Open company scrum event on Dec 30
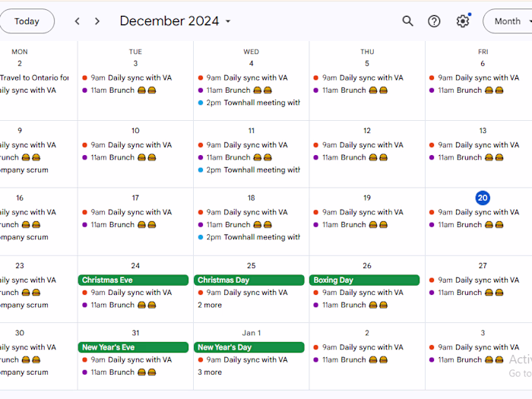The height and width of the screenshot is (399, 532). [x=24, y=372]
